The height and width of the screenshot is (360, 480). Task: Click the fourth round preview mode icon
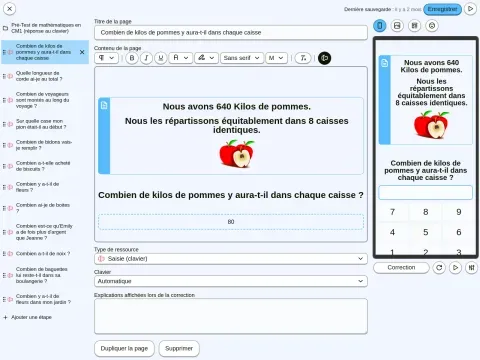tap(432, 26)
